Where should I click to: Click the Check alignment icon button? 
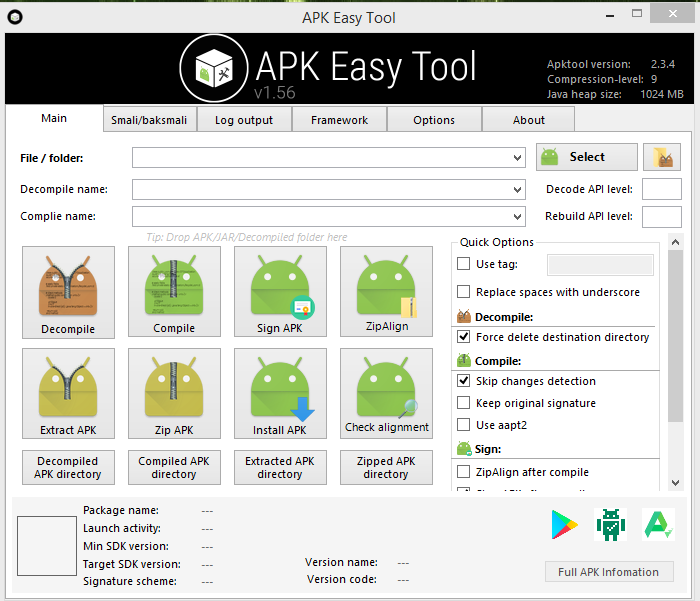386,393
